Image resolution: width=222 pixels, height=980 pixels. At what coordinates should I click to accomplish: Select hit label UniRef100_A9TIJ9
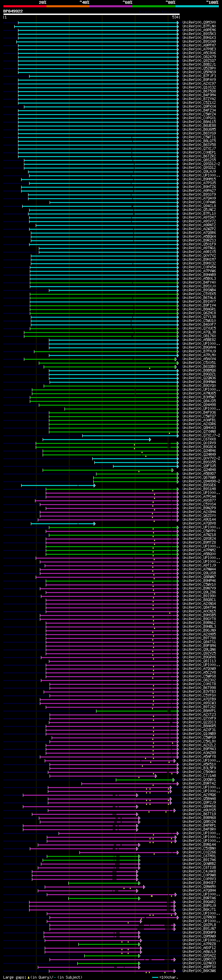[199, 566]
